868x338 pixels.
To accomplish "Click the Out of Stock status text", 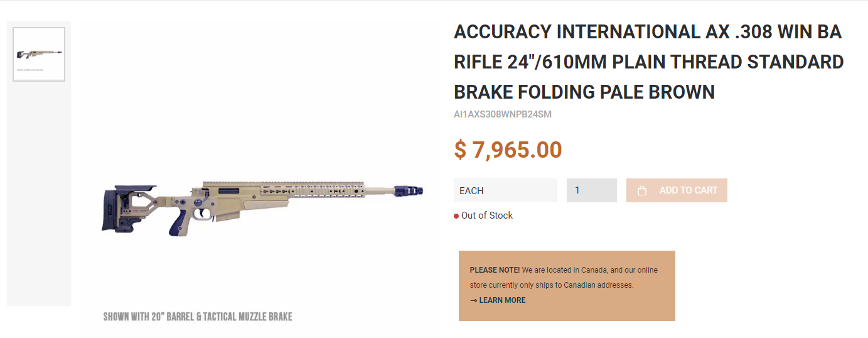I will (487, 215).
